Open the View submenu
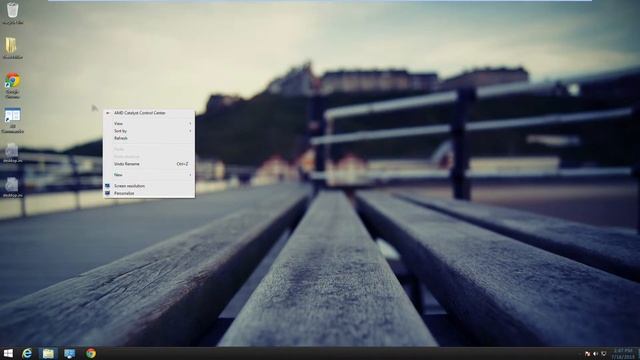This screenshot has height=360, width=640. point(149,123)
